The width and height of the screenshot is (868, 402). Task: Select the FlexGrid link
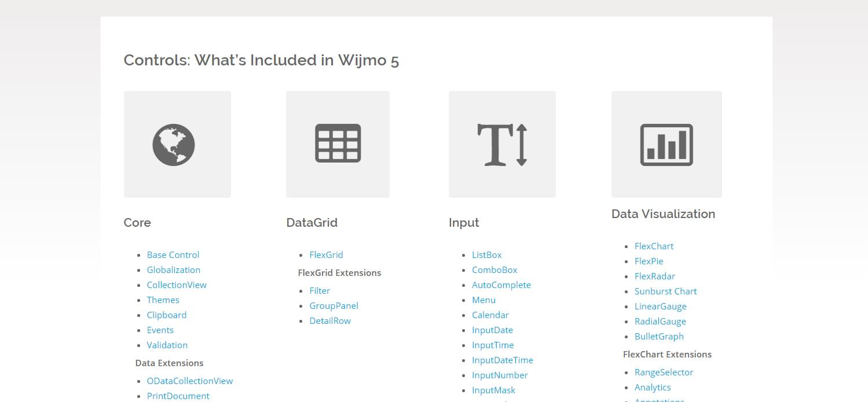point(327,255)
